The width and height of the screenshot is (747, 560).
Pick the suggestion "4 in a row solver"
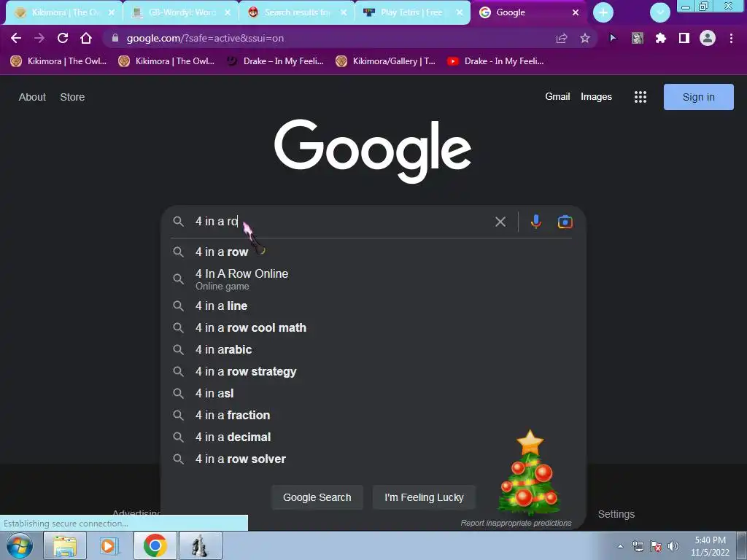tap(373, 459)
